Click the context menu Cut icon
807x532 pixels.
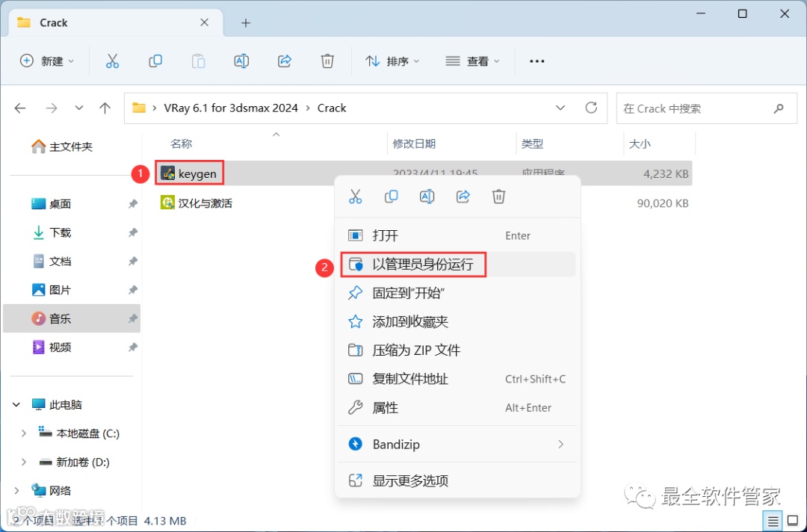(355, 196)
